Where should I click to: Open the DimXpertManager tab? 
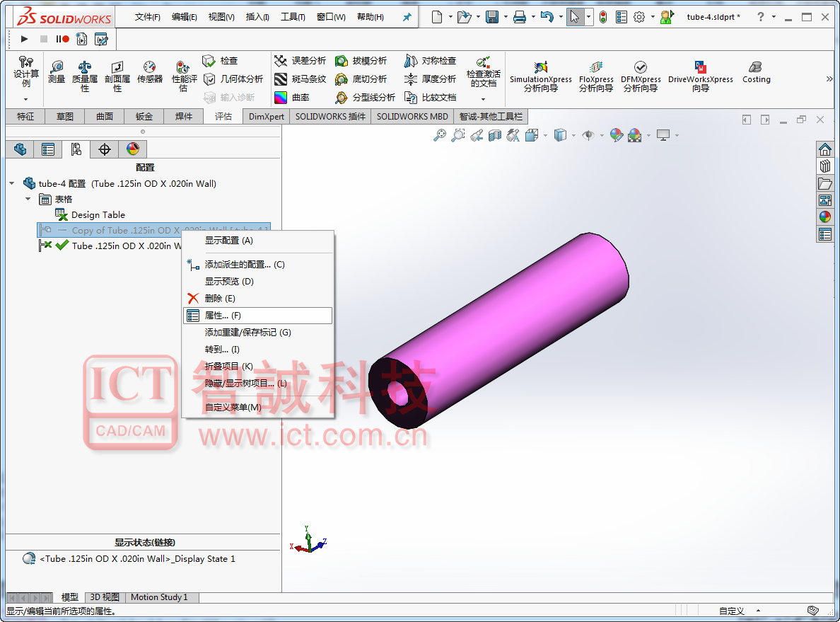point(105,149)
